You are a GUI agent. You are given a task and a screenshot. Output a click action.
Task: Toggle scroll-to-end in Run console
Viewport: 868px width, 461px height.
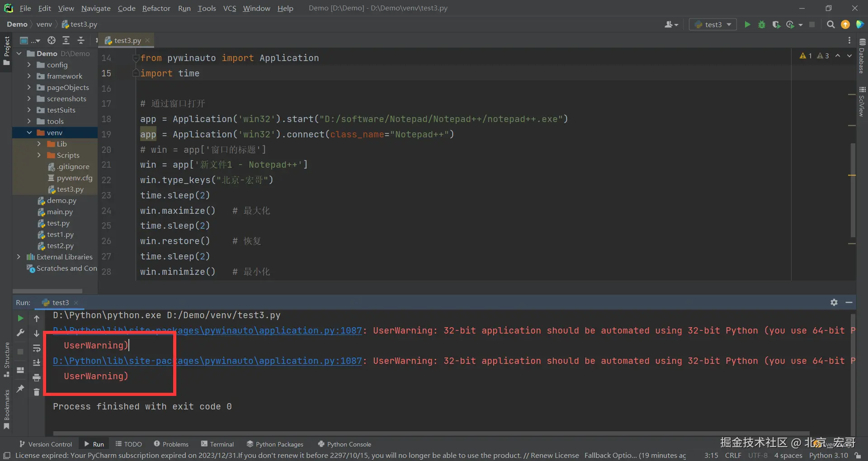coord(37,362)
